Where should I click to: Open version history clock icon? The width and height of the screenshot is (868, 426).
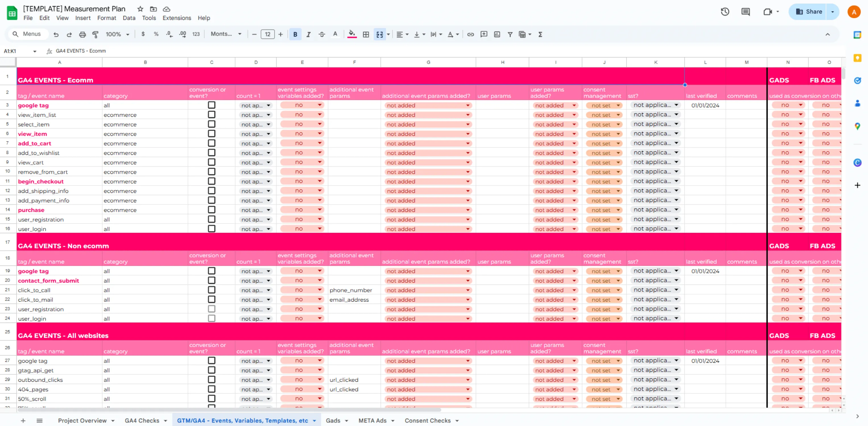click(725, 12)
